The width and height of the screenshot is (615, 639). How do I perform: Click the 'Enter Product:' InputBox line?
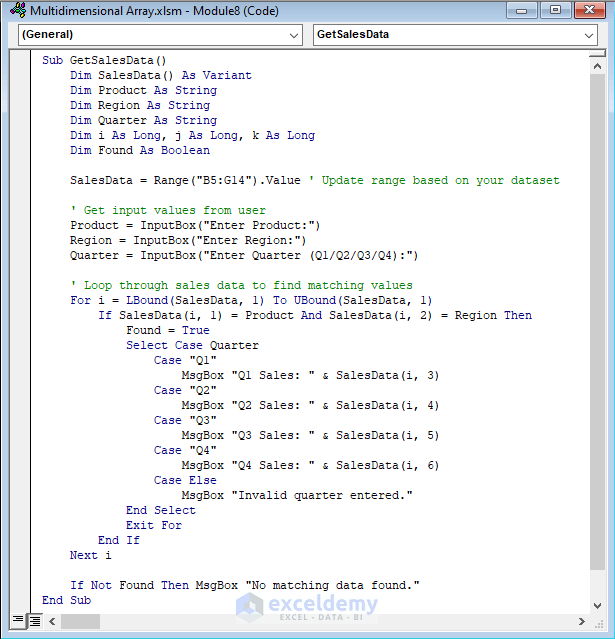click(x=195, y=225)
